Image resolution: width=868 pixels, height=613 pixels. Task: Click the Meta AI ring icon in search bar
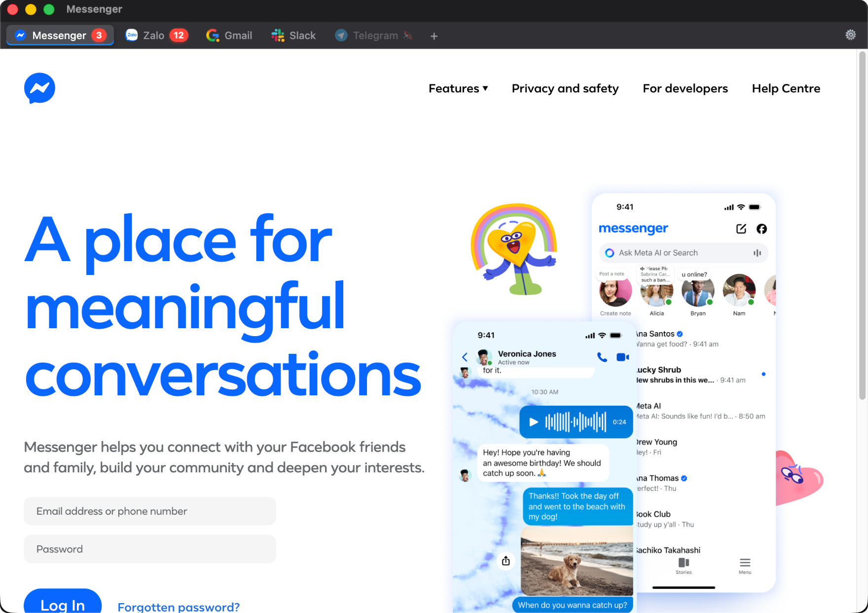[x=610, y=253]
